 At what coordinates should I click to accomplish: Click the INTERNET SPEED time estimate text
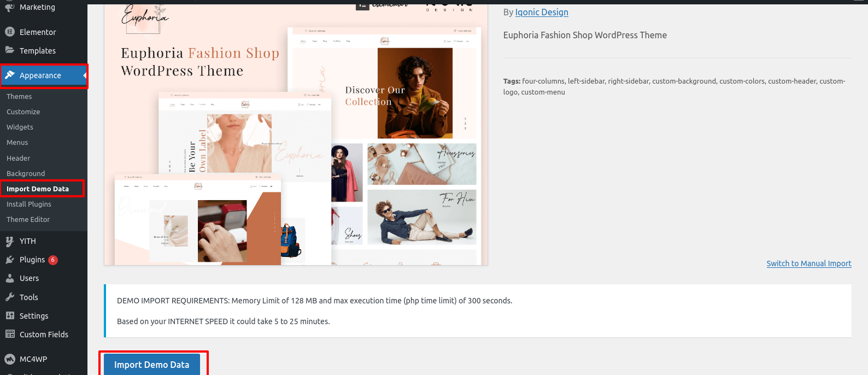[x=223, y=321]
